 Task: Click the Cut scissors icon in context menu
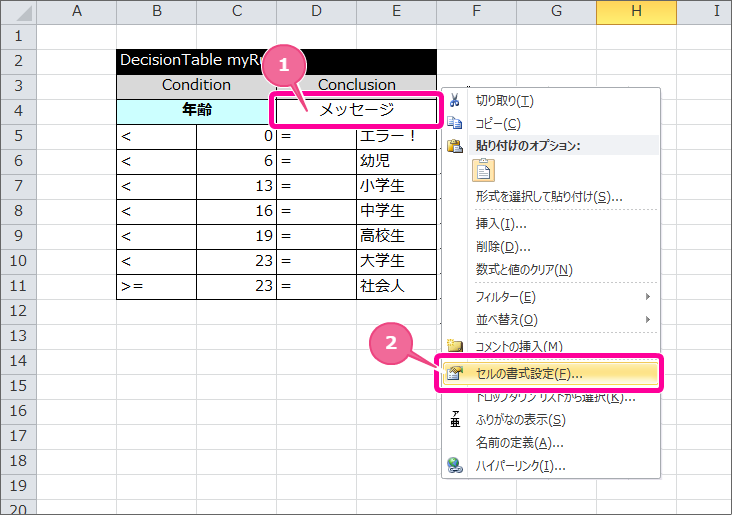(x=454, y=100)
